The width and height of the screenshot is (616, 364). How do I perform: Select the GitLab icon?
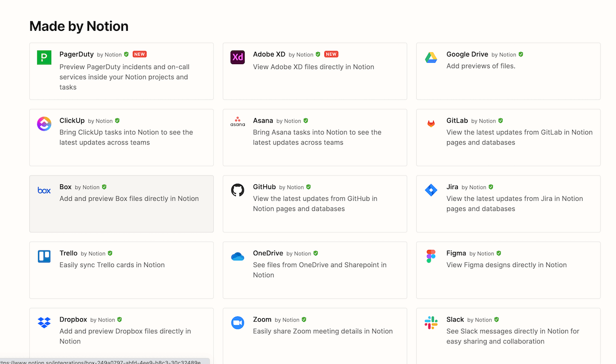click(x=431, y=124)
